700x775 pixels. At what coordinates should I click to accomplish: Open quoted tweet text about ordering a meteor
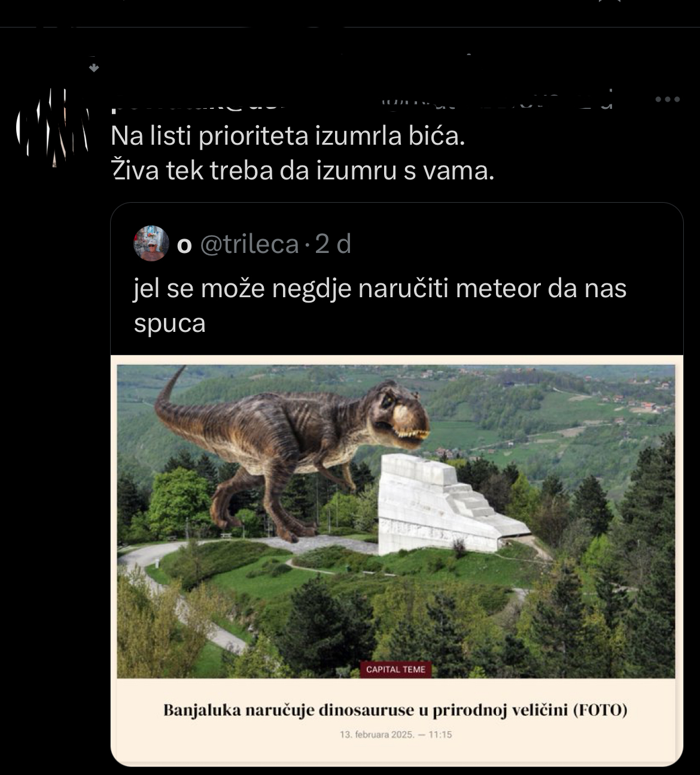tap(380, 306)
